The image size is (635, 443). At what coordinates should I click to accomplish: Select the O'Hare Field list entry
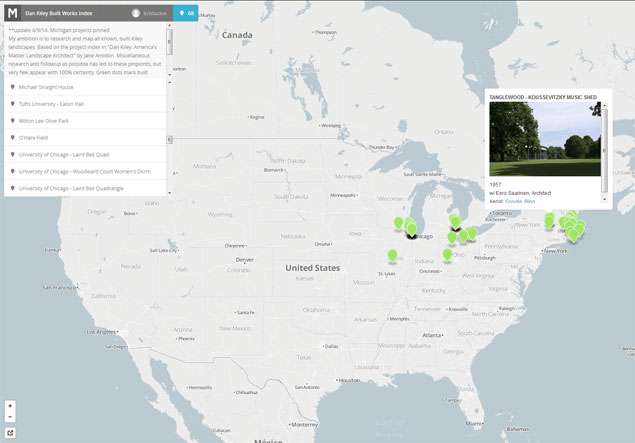point(85,138)
